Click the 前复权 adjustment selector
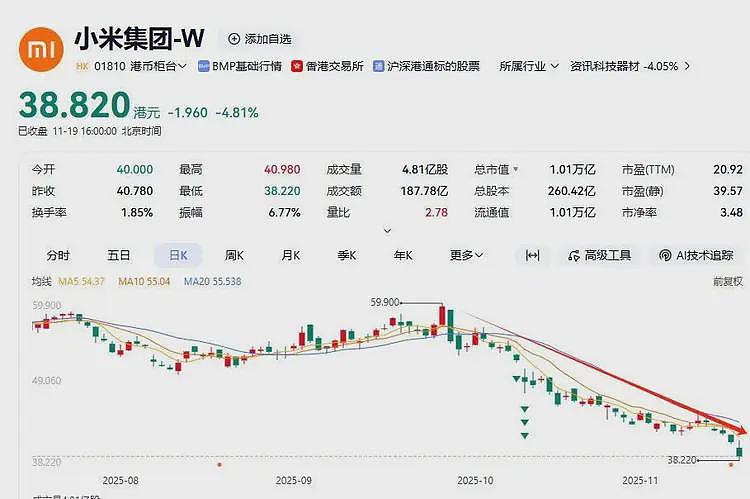750x499 pixels. [728, 282]
